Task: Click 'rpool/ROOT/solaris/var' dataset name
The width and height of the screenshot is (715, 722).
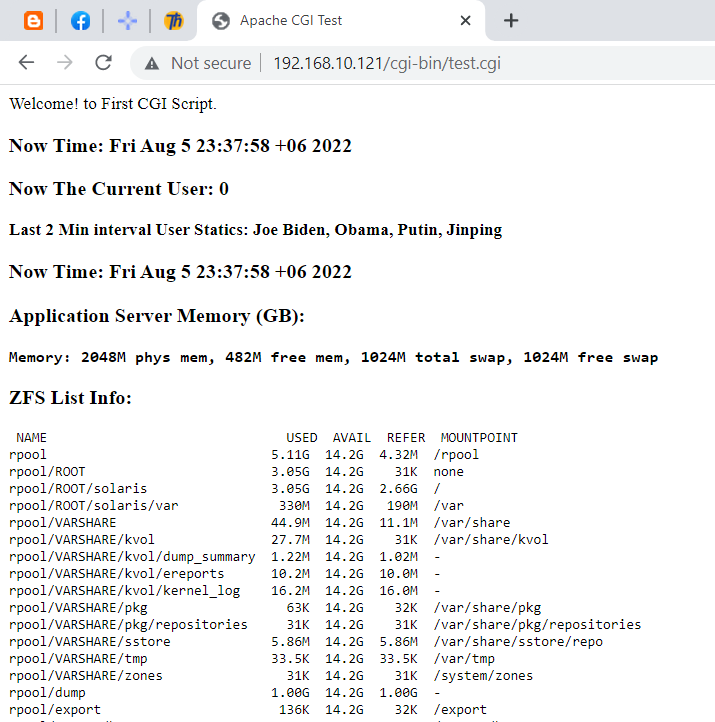Action: [x=93, y=506]
